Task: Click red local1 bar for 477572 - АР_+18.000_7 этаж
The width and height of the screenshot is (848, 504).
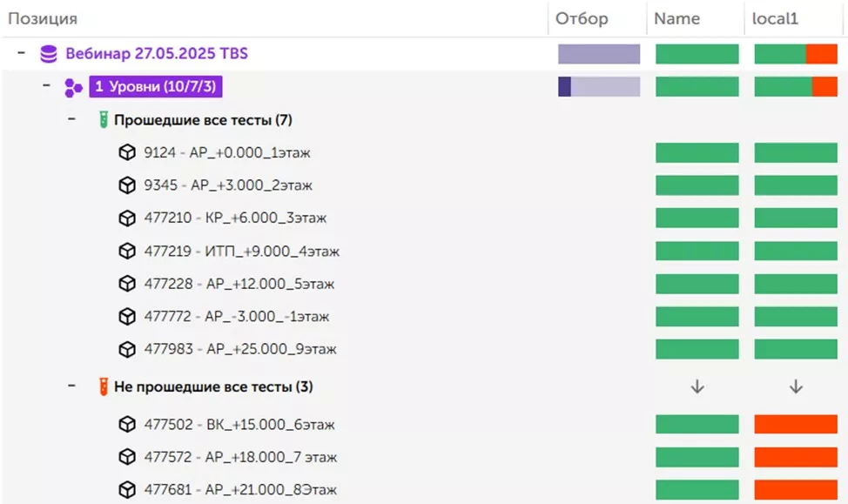Action: pos(795,457)
